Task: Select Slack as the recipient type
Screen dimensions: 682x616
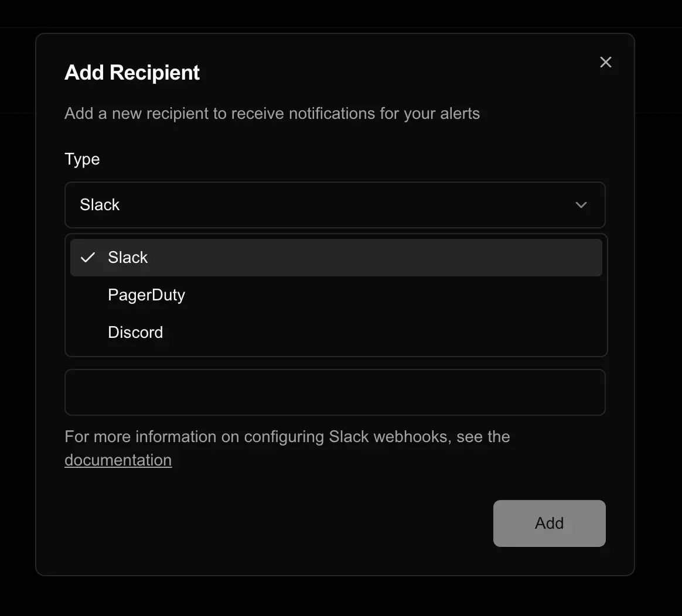Action: [x=128, y=257]
